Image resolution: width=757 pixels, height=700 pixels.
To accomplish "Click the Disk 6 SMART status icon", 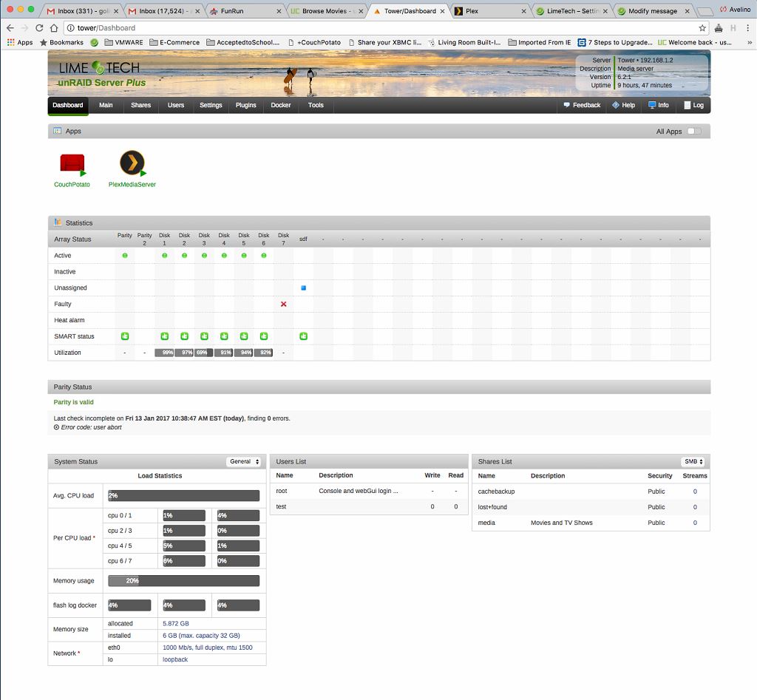I will 264,336.
